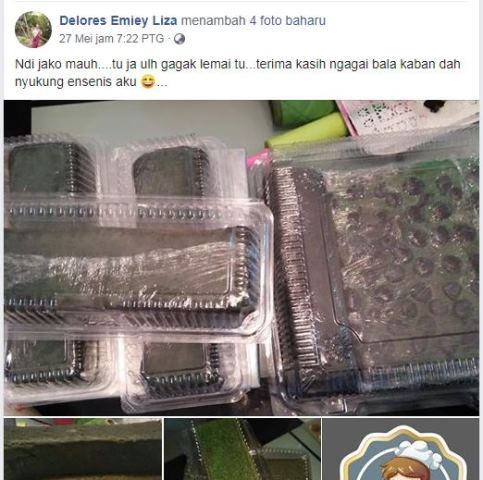Click caption text "Ndi jako mauh"
This screenshot has width=483, height=480.
(57, 64)
